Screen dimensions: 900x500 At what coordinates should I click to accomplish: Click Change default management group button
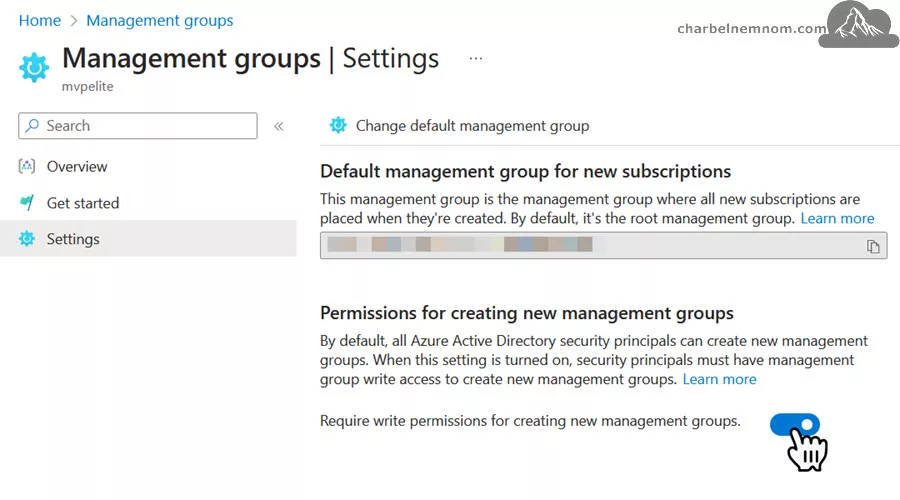(x=460, y=126)
